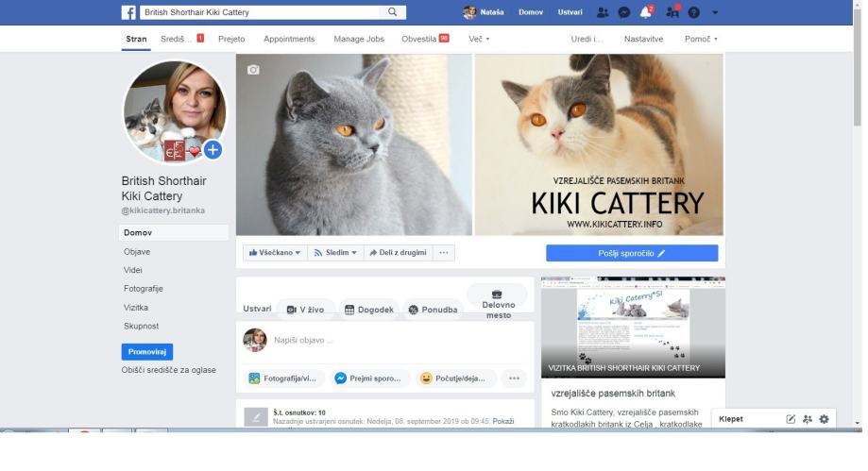Click the Facebook logo icon

point(128,12)
